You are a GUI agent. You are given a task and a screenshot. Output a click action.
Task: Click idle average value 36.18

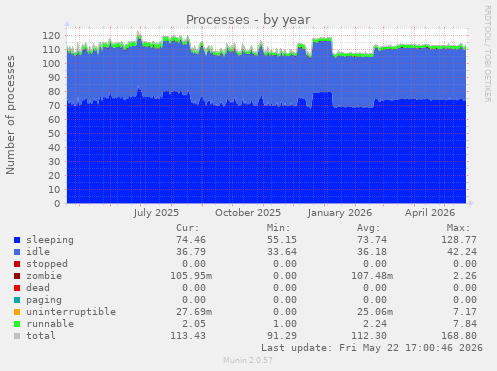pyautogui.click(x=372, y=252)
